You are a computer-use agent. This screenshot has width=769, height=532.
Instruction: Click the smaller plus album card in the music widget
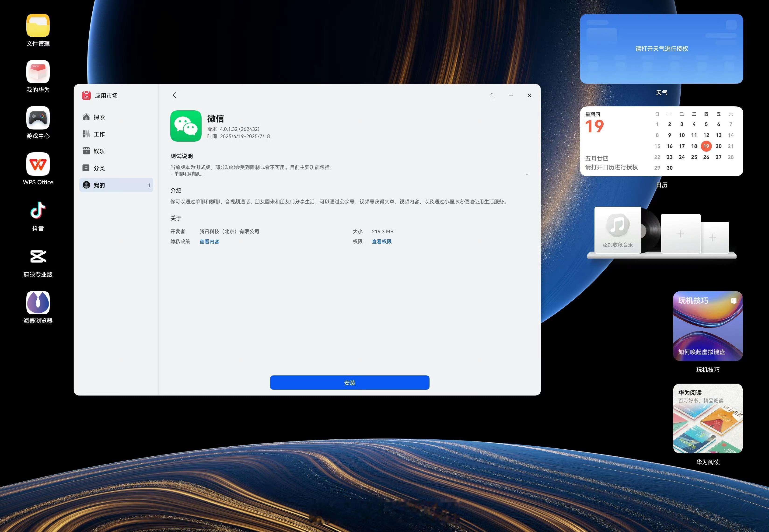[715, 238]
